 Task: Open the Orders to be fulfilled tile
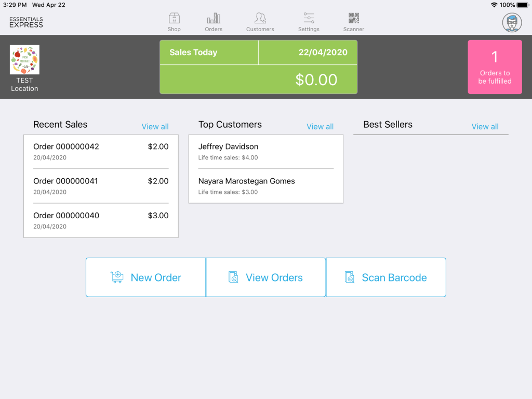pos(495,67)
